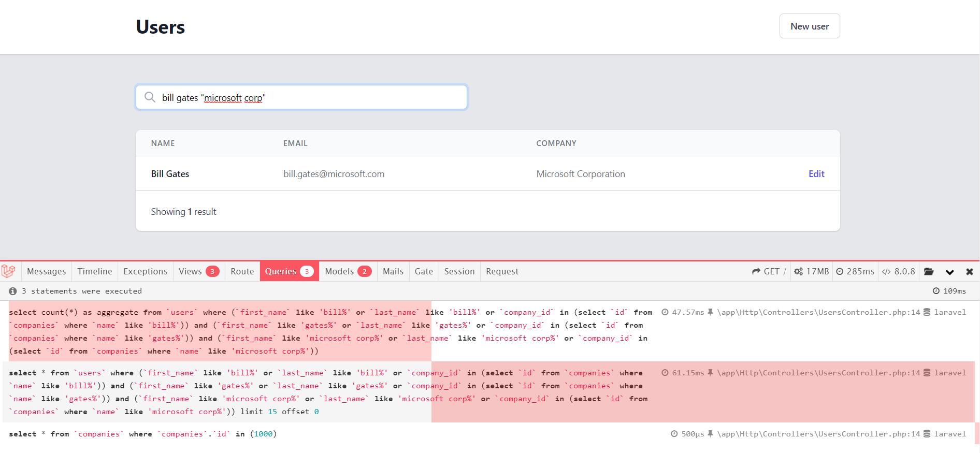Click the NAME column header
Image resolution: width=980 pixels, height=453 pixels.
coord(163,143)
